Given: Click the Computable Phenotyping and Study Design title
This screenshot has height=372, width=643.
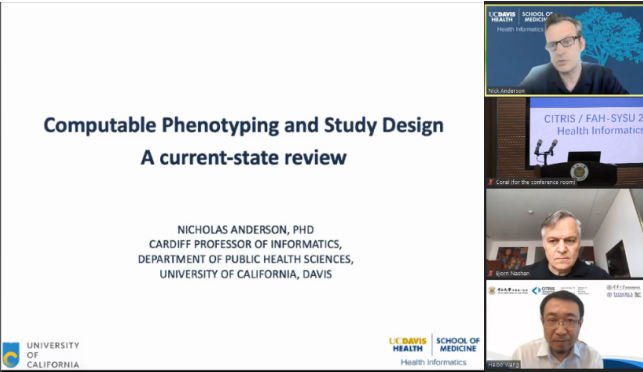Looking at the screenshot, I should click(244, 126).
